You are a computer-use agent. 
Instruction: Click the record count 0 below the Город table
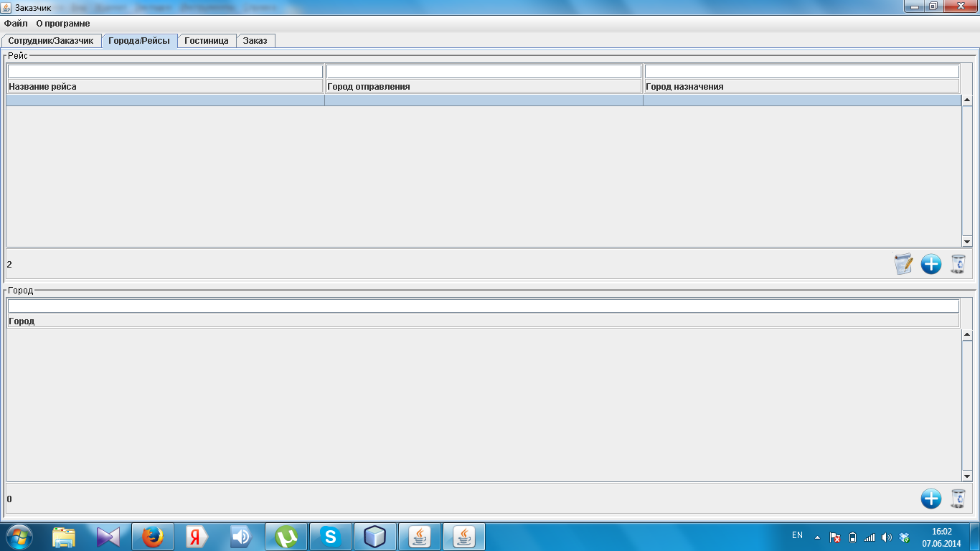9,499
